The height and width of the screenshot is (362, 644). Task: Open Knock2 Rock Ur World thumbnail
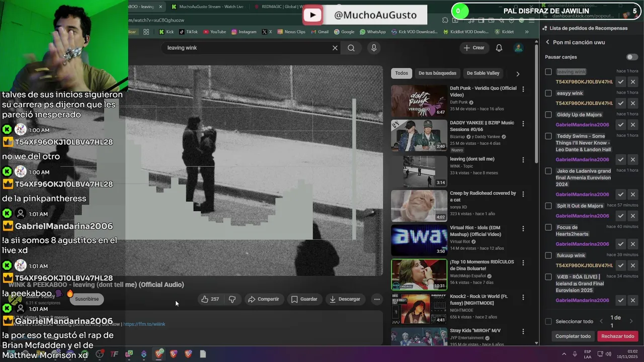pos(419,309)
